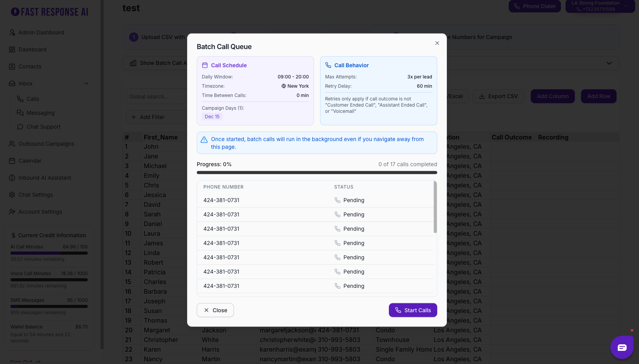Click the Outbound Campaigns icon
The height and width of the screenshot is (364, 639).
pos(12,144)
